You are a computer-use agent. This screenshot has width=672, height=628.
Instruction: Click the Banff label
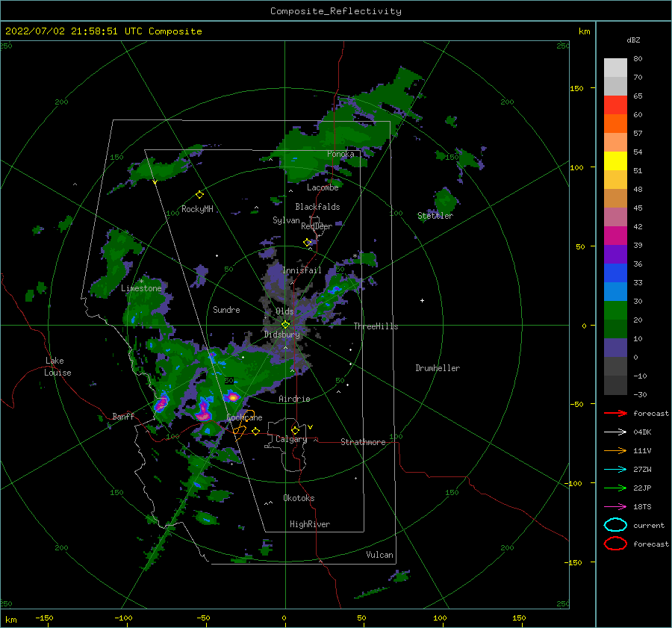click(x=123, y=416)
